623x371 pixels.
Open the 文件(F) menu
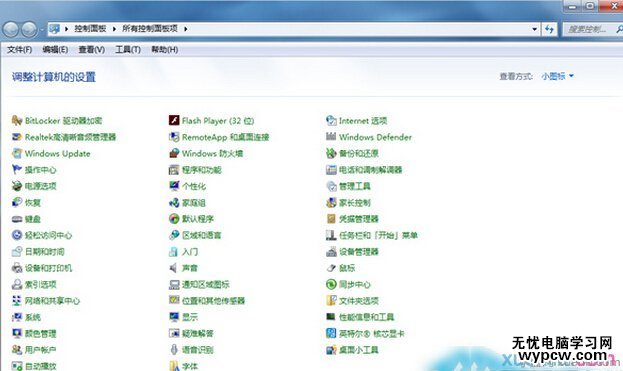(x=19, y=50)
